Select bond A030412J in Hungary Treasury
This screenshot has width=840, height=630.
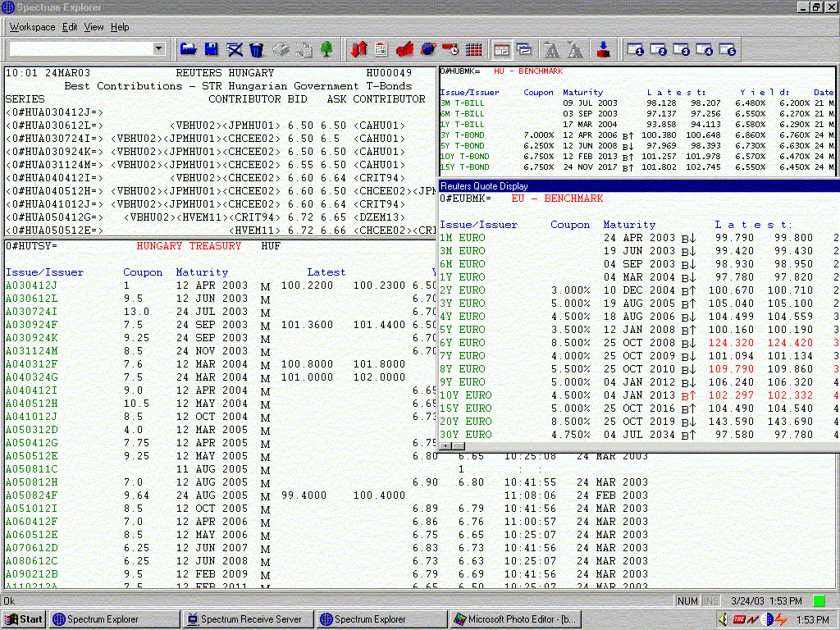31,285
